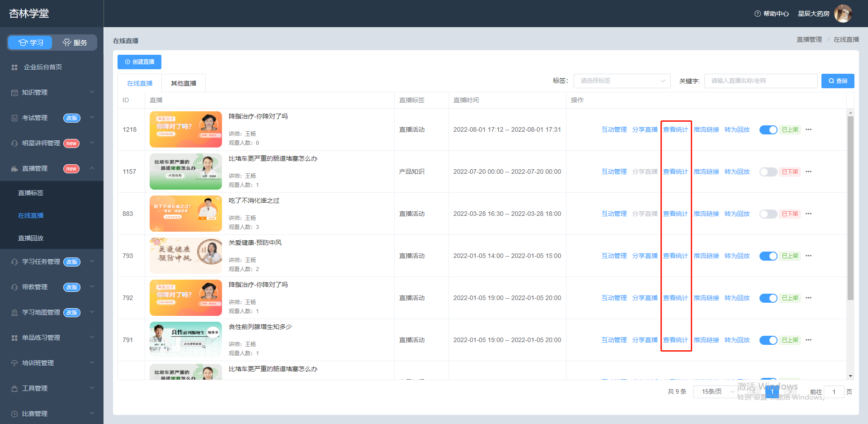Screen dimensions: 868x424
Task: Click the 学习地图管理 sidebar icon
Action: 14,313
